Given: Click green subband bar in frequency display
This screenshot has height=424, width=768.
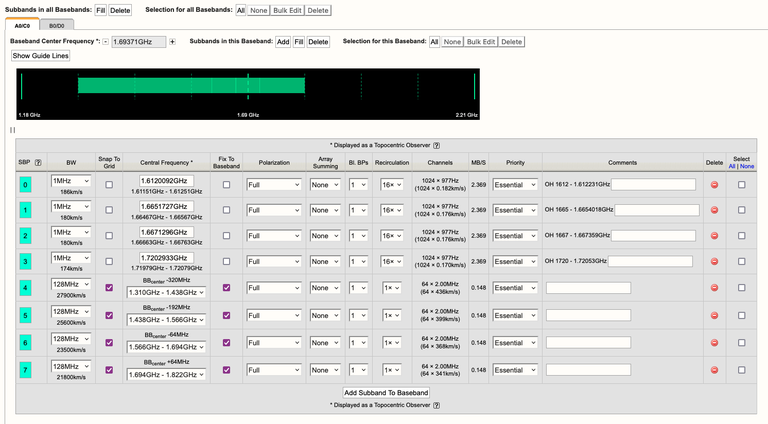Looking at the screenshot, I should pos(192,85).
